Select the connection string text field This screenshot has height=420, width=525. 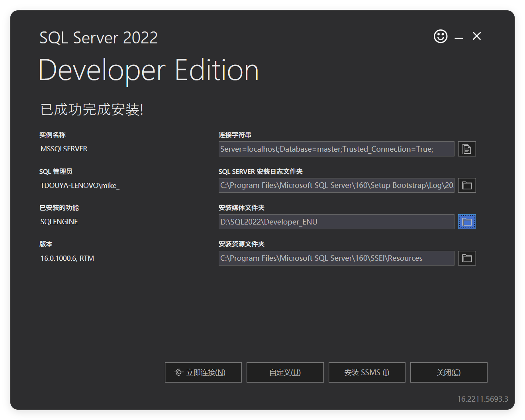336,149
